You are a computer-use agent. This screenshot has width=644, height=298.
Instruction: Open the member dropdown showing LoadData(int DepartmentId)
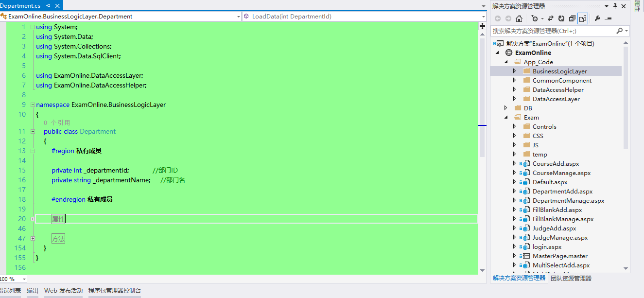(483, 17)
